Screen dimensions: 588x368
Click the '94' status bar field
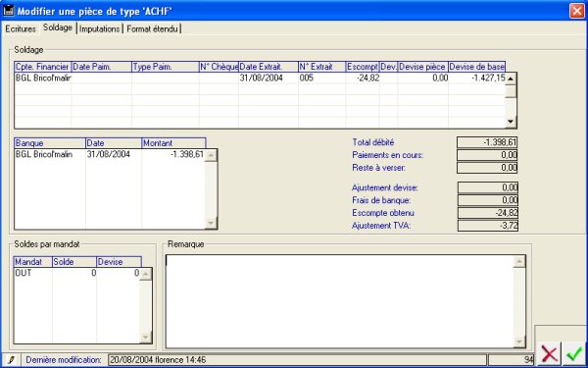[x=511, y=360]
